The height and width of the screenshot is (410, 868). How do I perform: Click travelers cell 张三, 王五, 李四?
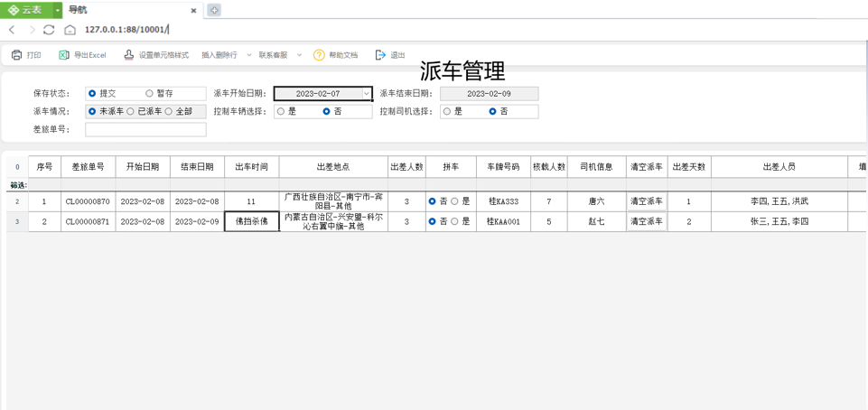tap(779, 221)
